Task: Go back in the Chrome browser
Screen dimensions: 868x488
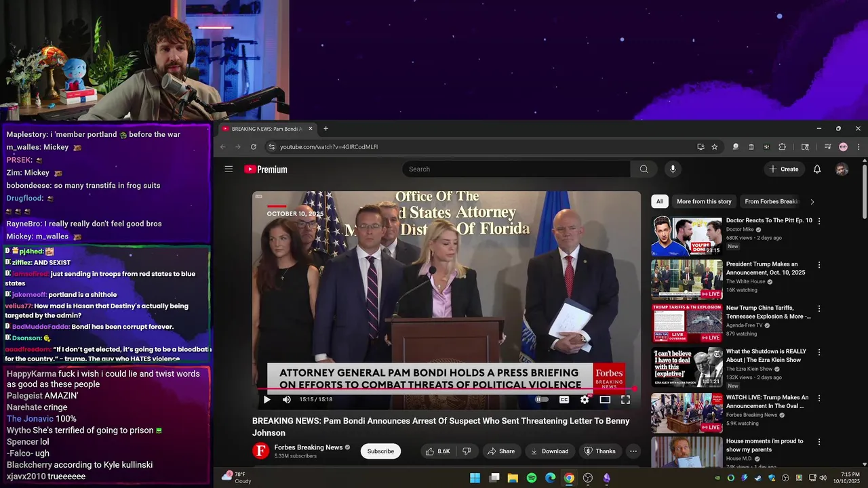Action: (223, 146)
